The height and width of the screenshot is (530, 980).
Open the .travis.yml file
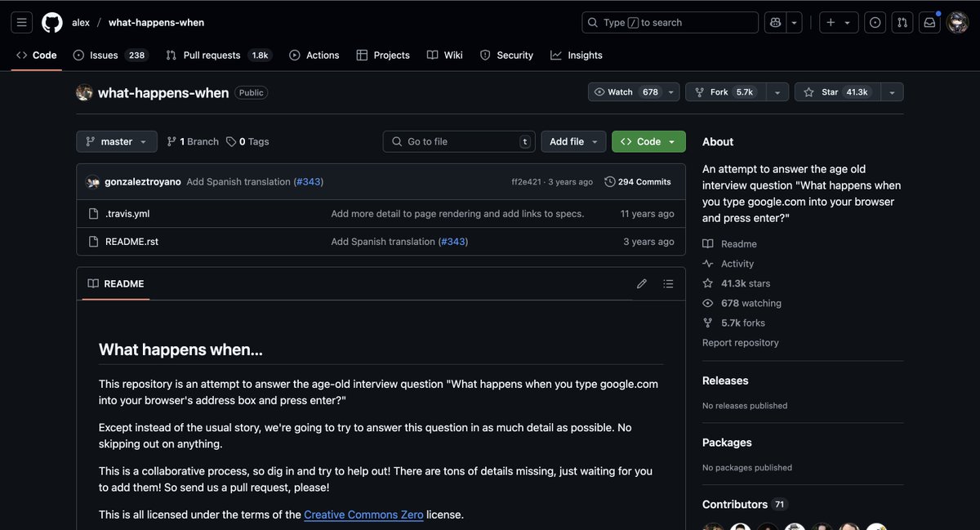click(x=127, y=214)
